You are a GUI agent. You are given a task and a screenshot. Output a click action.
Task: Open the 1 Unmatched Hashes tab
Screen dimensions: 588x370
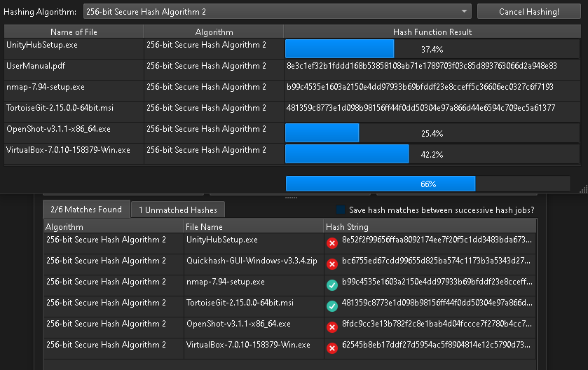pos(177,210)
